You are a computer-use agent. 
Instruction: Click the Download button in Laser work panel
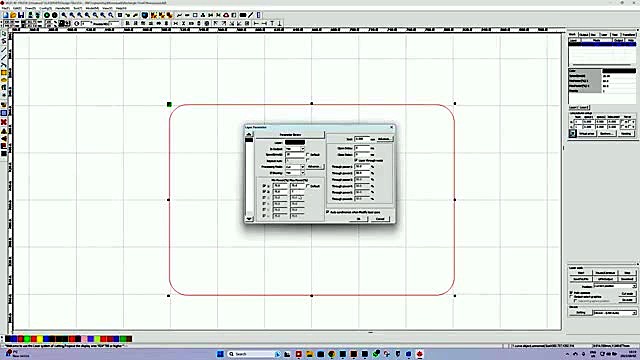coord(627,279)
